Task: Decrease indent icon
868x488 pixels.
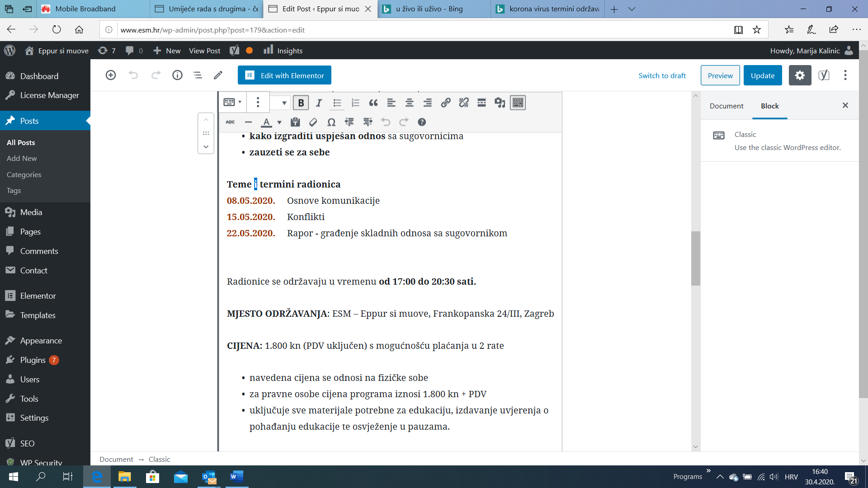Action: 349,122
